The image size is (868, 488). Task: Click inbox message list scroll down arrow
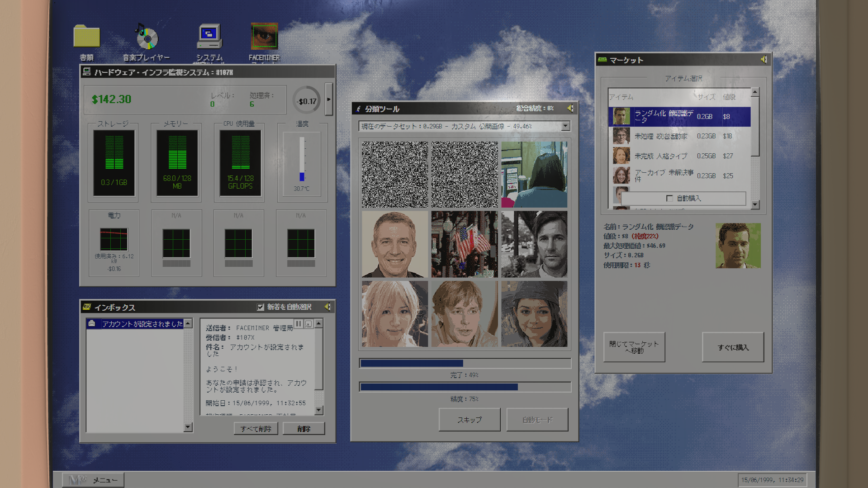tap(188, 427)
